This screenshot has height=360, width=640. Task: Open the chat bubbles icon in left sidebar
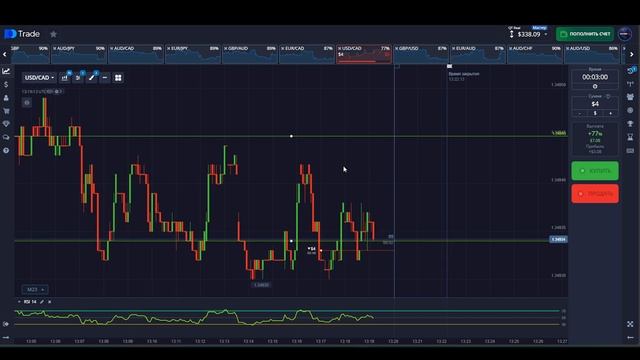click(x=6, y=138)
